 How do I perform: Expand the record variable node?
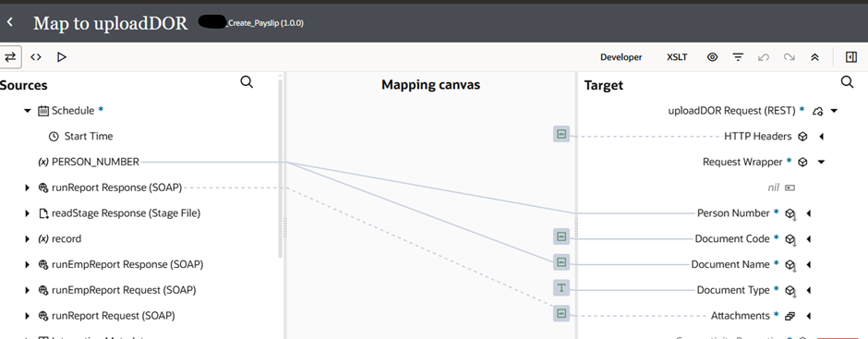[x=27, y=238]
